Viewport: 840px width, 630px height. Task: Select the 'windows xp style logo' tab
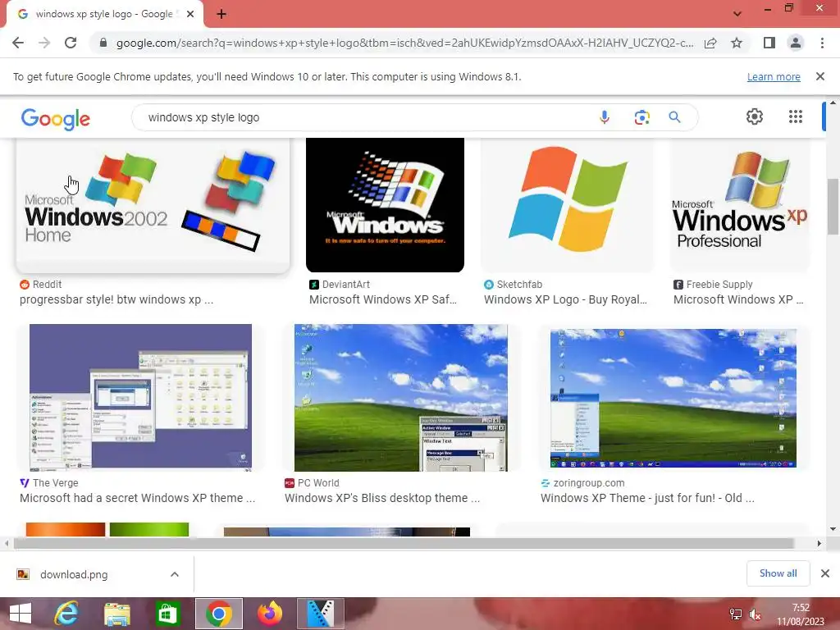pyautogui.click(x=104, y=15)
